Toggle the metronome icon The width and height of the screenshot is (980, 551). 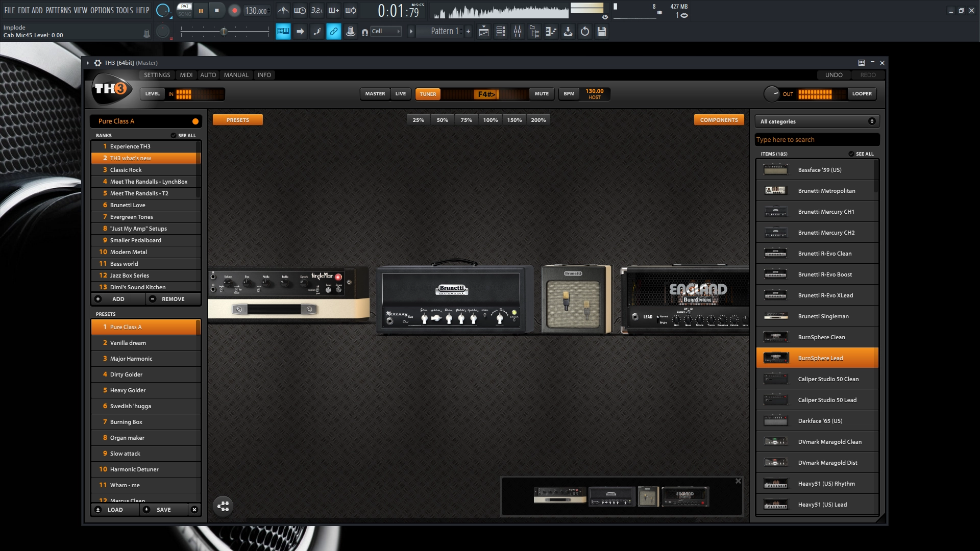tap(283, 10)
